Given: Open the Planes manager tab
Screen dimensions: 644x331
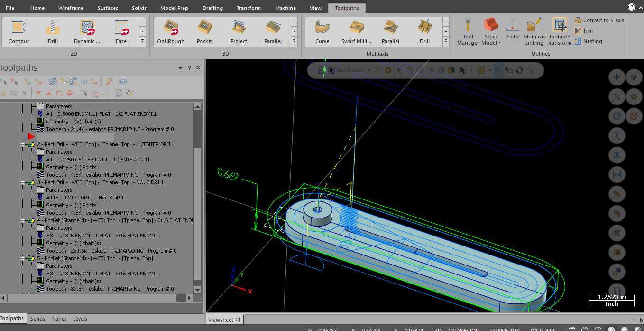Looking at the screenshot, I should pyautogui.click(x=59, y=319).
